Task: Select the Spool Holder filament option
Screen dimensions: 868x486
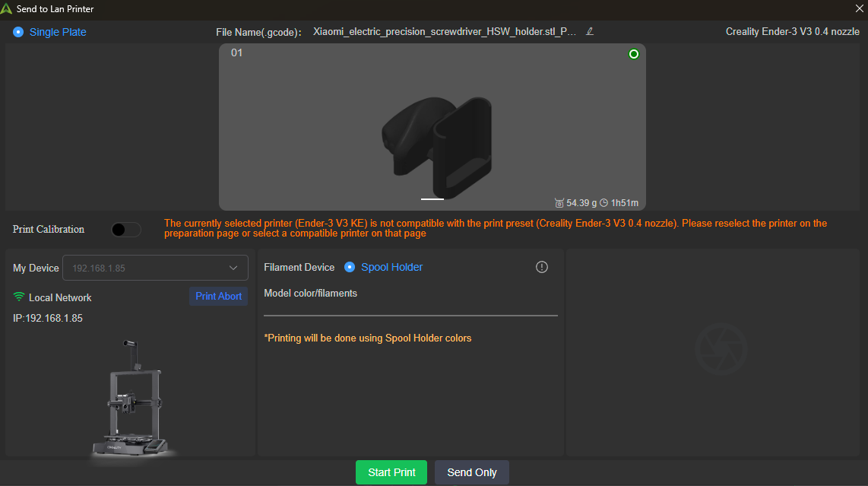Action: click(350, 267)
